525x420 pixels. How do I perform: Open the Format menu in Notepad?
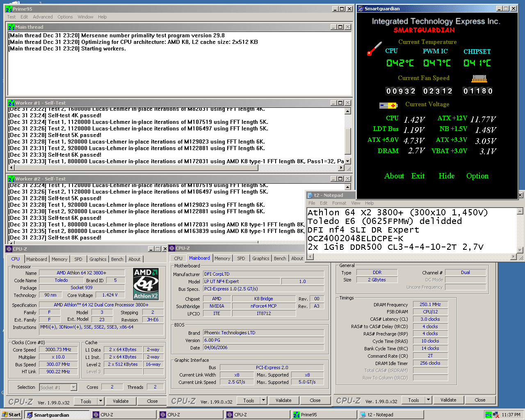[339, 203]
